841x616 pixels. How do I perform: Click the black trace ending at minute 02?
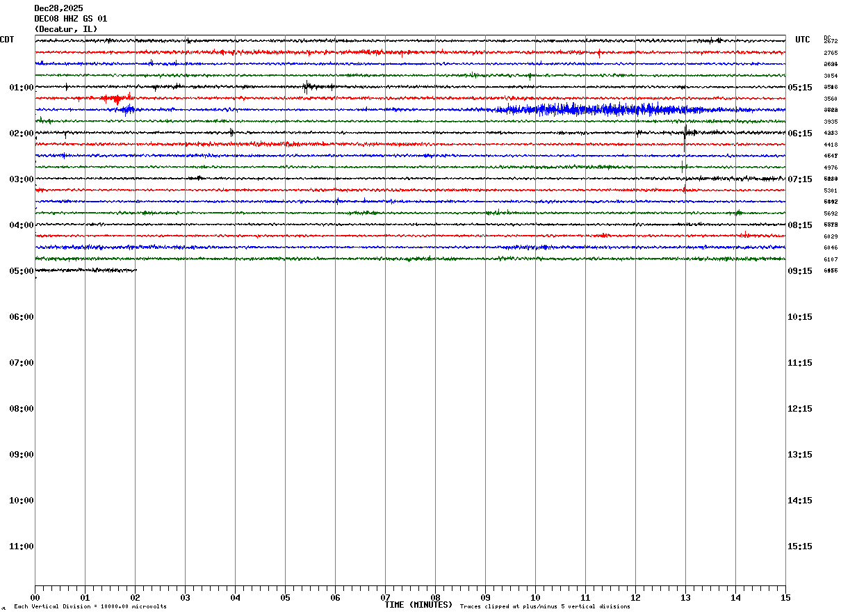pos(85,270)
